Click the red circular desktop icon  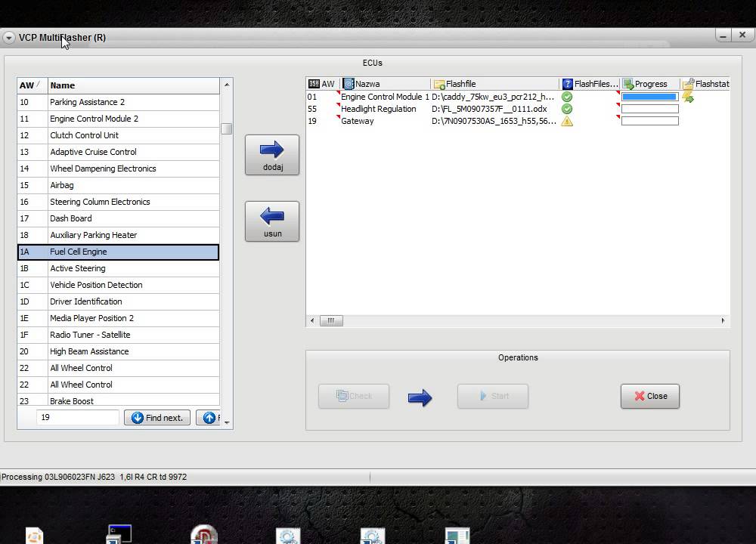pyautogui.click(x=204, y=534)
